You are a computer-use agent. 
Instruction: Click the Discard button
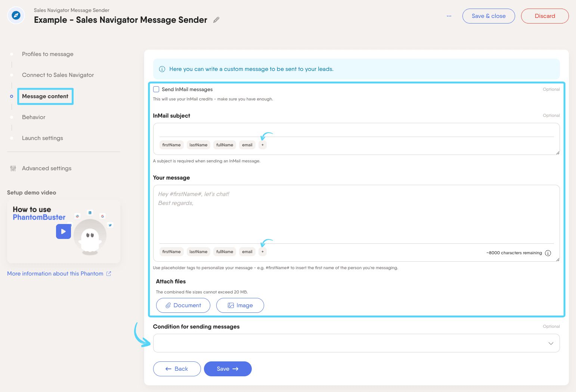click(x=545, y=16)
